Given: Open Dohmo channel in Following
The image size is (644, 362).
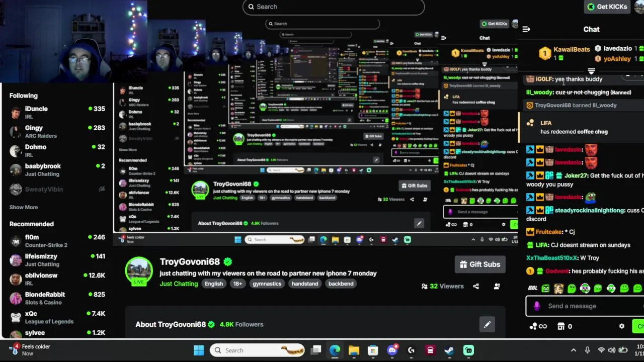Looking at the screenshot, I should click(x=57, y=150).
